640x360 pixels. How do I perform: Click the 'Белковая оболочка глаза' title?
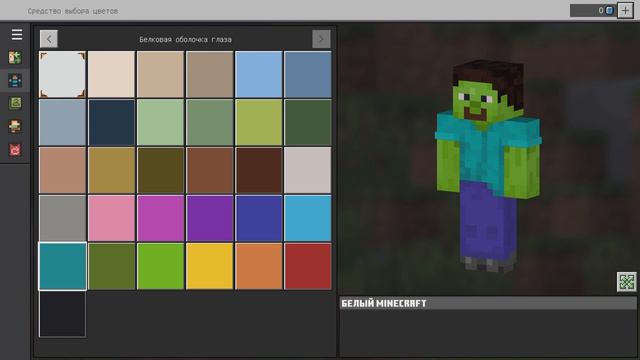pyautogui.click(x=185, y=40)
